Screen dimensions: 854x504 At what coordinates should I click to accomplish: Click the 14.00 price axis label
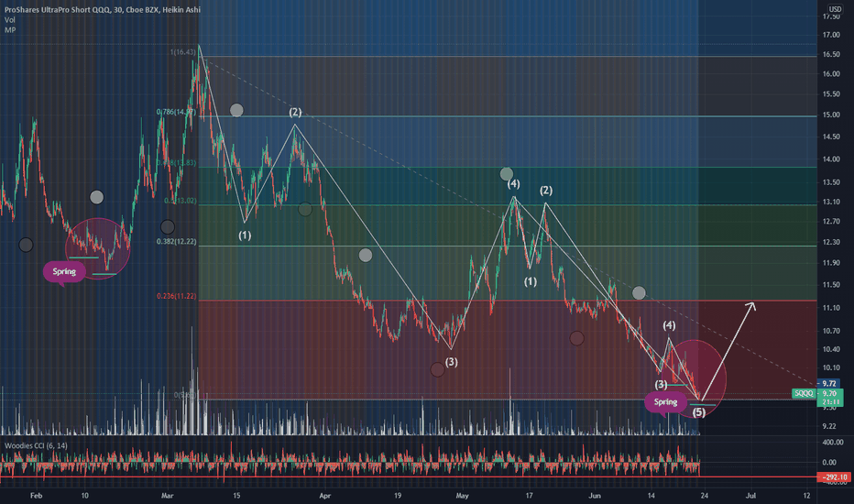831,159
